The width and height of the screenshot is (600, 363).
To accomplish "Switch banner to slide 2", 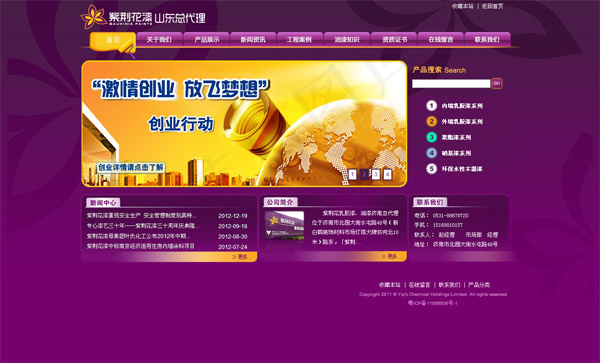I will [364, 175].
